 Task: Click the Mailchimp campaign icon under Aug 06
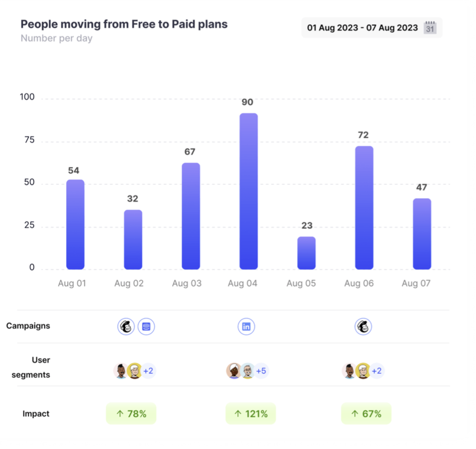pos(363,327)
